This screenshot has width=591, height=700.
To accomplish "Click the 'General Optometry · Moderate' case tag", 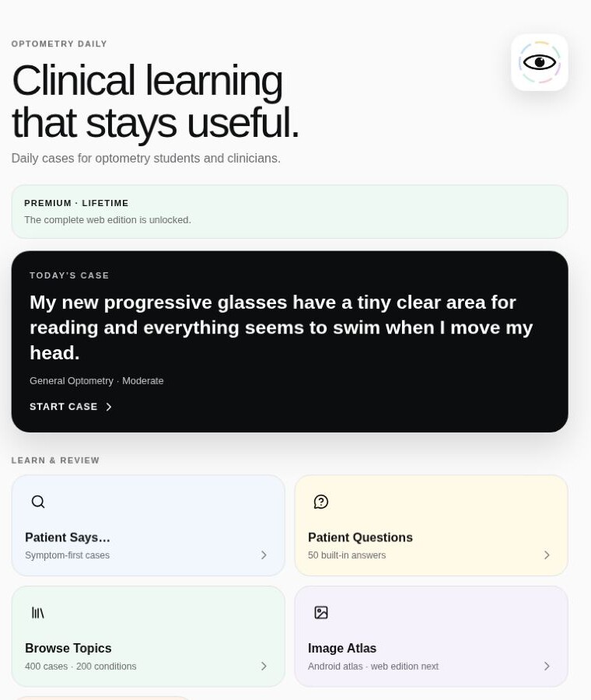I will tap(96, 381).
